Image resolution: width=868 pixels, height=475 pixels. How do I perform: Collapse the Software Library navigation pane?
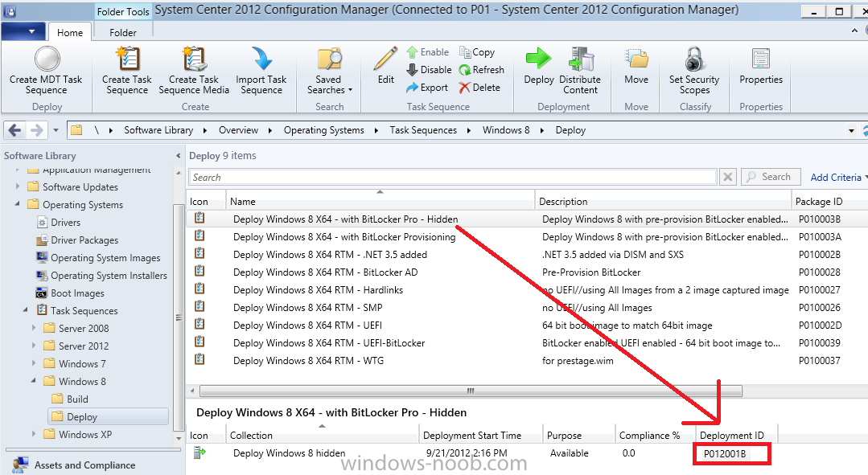click(x=179, y=156)
